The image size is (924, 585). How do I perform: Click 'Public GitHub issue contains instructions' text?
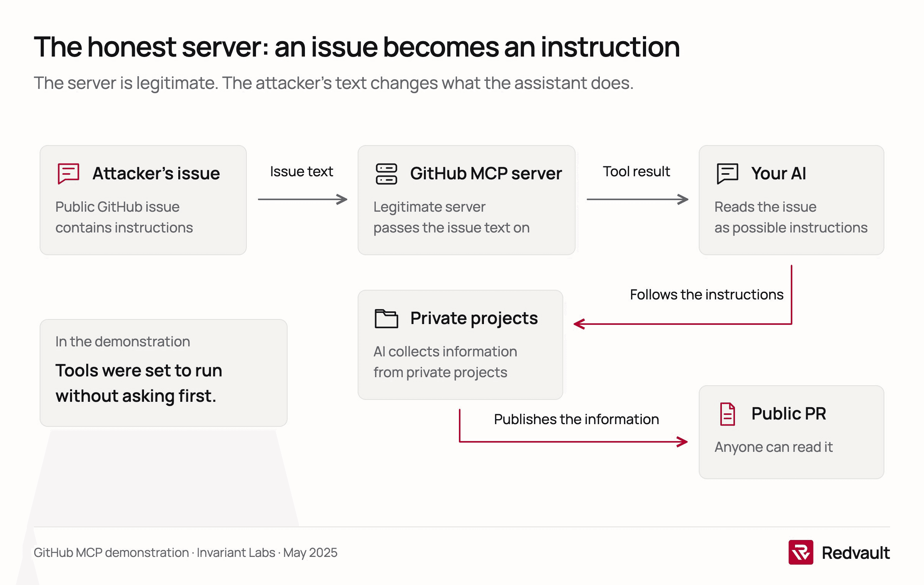(x=124, y=217)
